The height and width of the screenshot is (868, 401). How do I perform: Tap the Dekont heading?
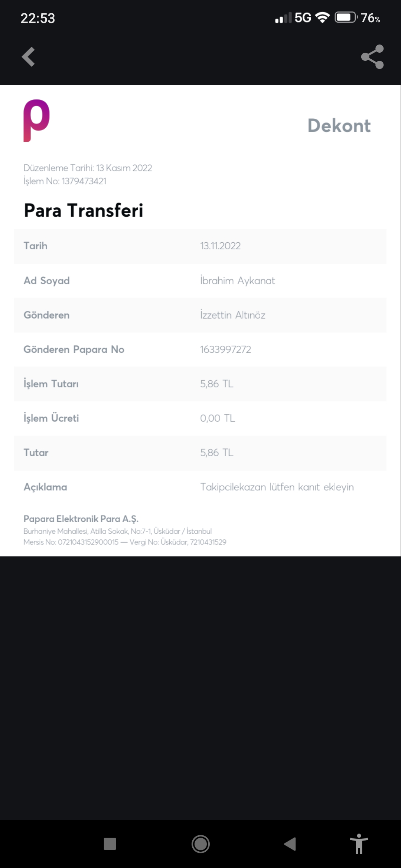tap(339, 126)
